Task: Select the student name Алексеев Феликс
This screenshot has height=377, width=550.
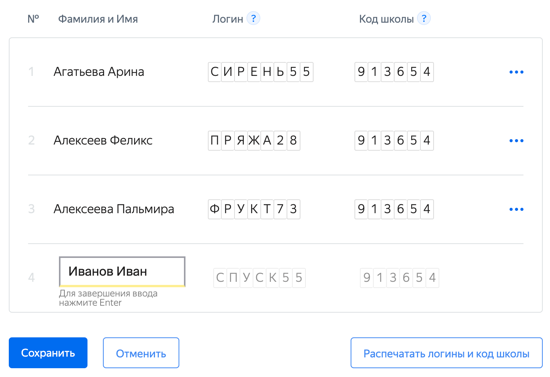Action: [x=103, y=141]
